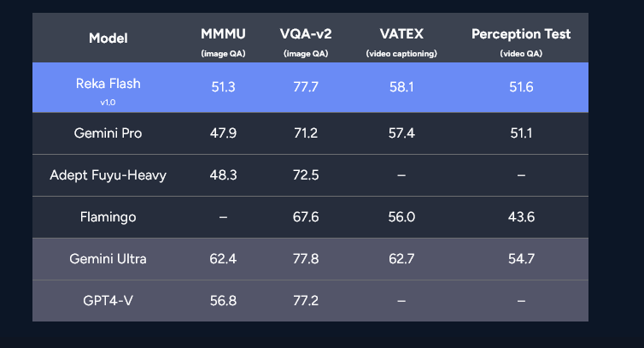The width and height of the screenshot is (644, 348).
Task: Click the Gemini Pro model name
Action: pyautogui.click(x=108, y=133)
